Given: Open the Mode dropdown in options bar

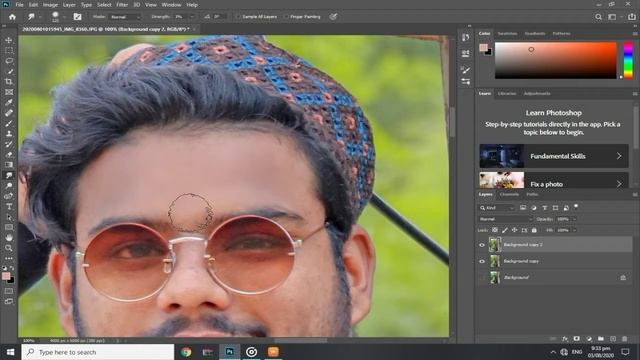Looking at the screenshot, I should pyautogui.click(x=125, y=17).
